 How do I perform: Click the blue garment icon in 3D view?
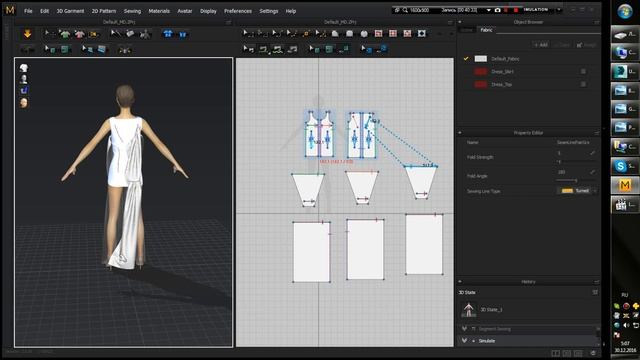click(24, 90)
